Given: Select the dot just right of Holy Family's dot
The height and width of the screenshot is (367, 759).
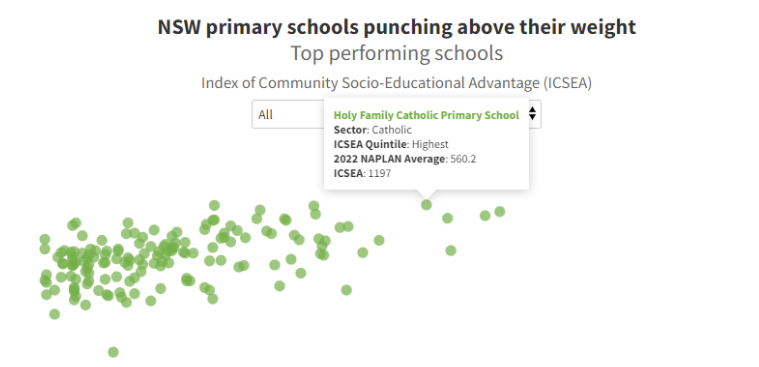Looking at the screenshot, I should (447, 218).
